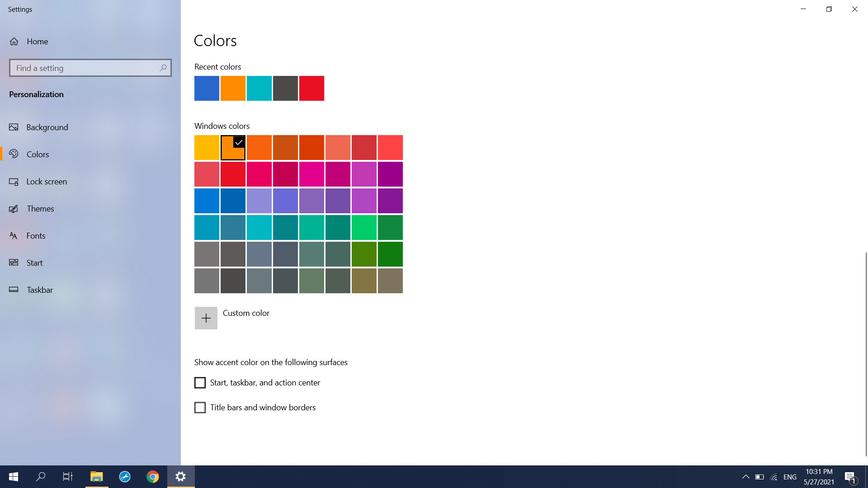Click the Colors label in the sidebar
Viewport: 868px width, 488px height.
(x=38, y=154)
